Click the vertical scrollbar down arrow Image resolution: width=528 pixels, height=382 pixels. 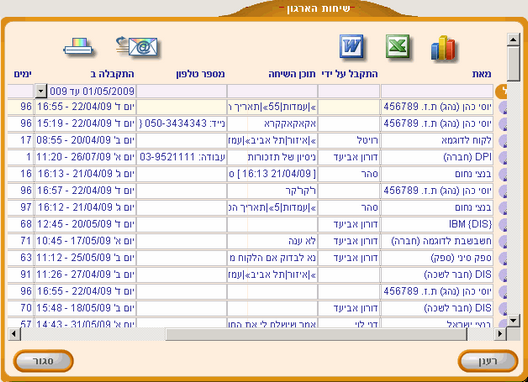click(x=513, y=320)
